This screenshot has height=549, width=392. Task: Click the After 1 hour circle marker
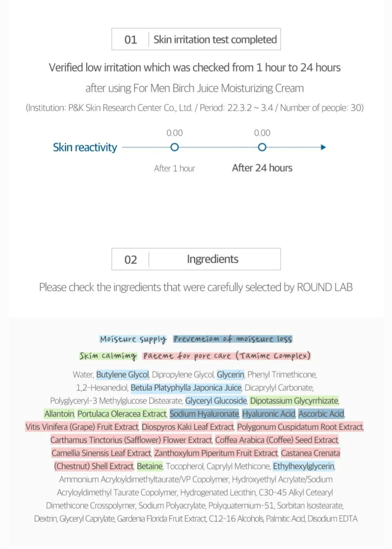pyautogui.click(x=175, y=147)
